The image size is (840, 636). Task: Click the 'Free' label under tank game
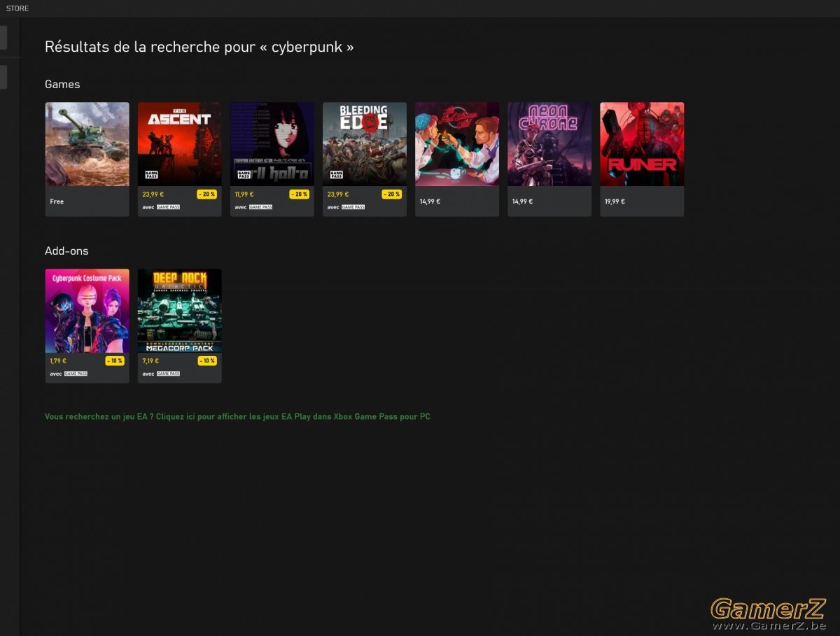coord(57,202)
